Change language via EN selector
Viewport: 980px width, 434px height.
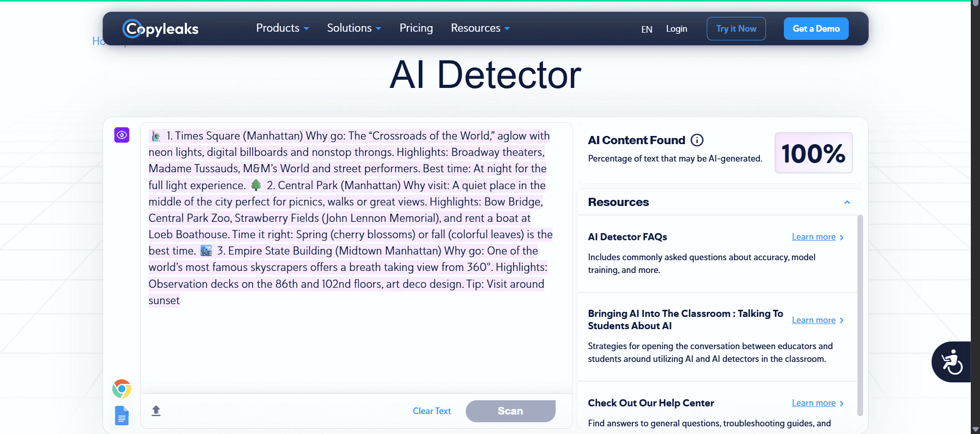(x=647, y=29)
